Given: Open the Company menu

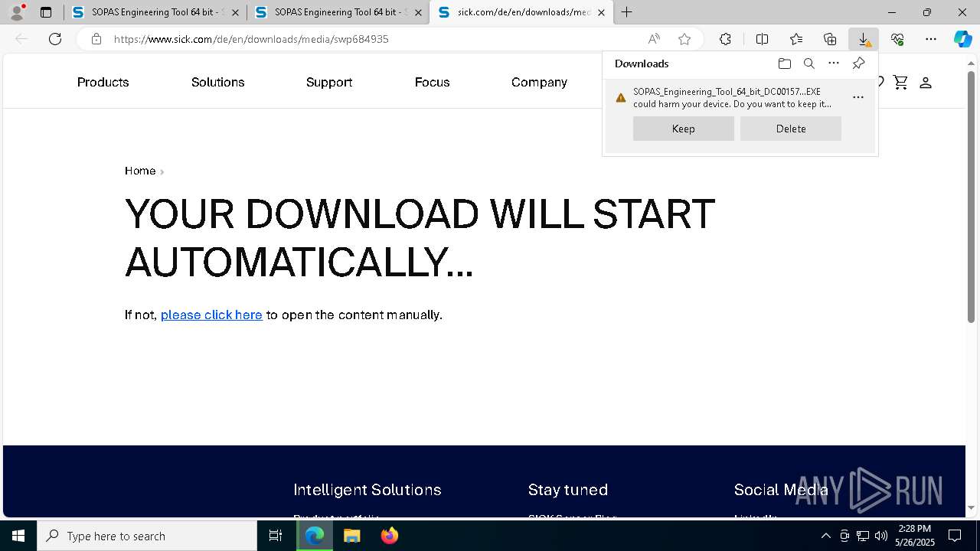Looking at the screenshot, I should 539,82.
